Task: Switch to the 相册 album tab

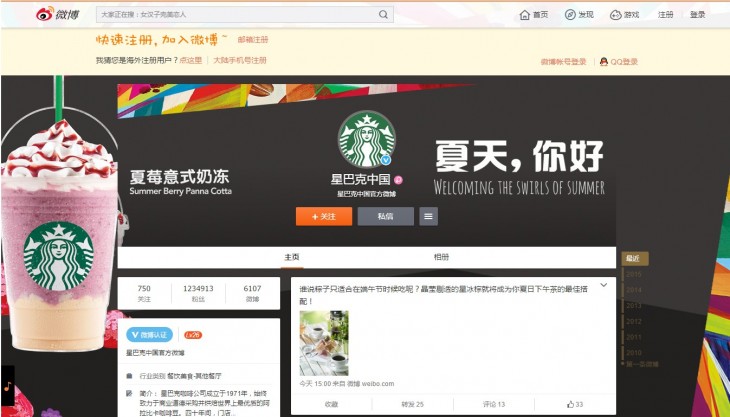Action: click(x=441, y=257)
